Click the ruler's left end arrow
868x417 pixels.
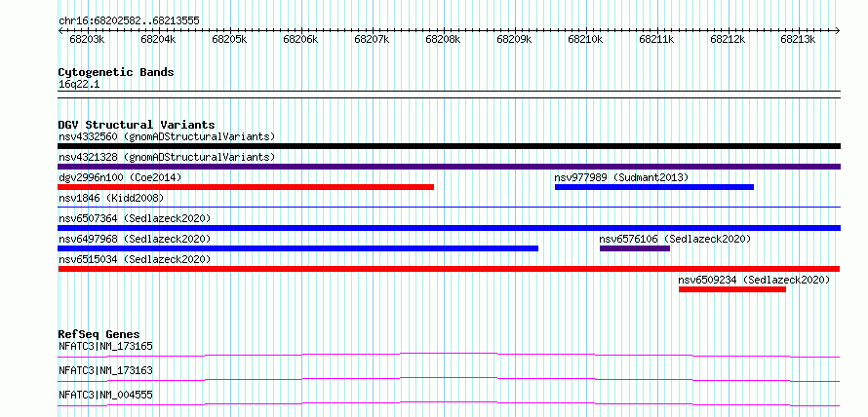[60, 31]
